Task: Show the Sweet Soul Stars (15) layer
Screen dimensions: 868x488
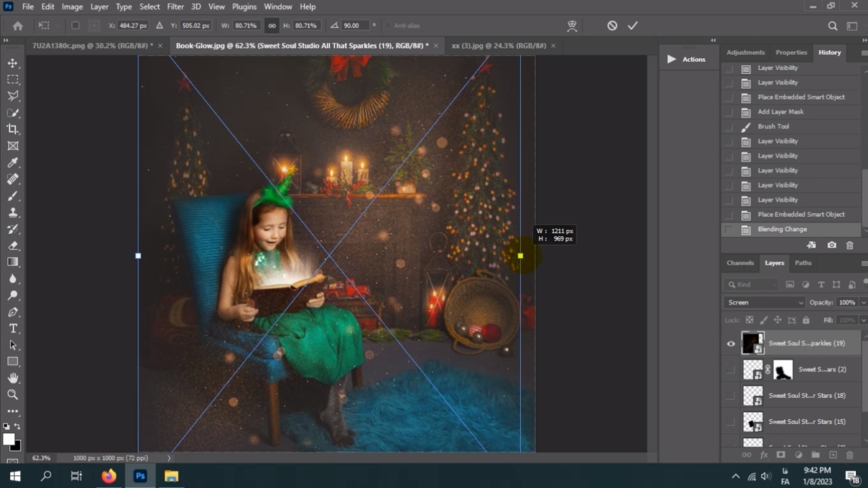Action: coord(731,422)
